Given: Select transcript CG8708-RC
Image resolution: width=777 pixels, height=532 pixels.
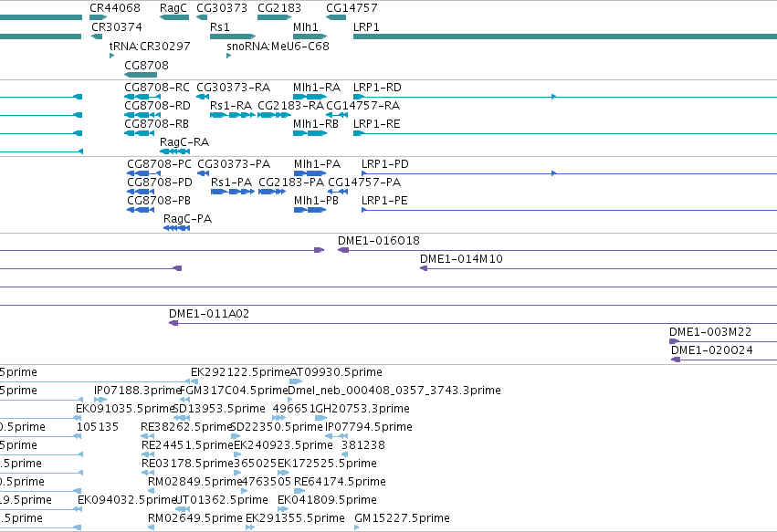Looking at the screenshot, I should (x=157, y=88).
